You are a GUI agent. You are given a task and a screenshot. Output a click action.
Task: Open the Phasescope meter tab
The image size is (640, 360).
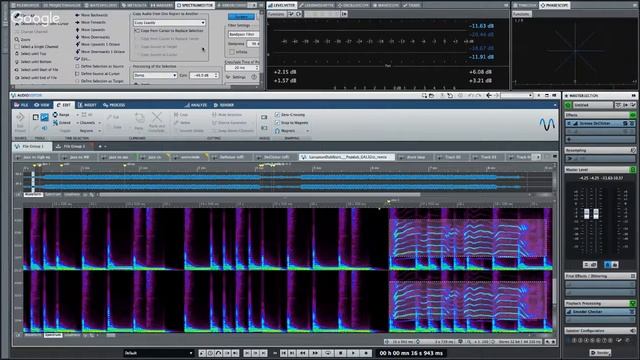(x=555, y=5)
